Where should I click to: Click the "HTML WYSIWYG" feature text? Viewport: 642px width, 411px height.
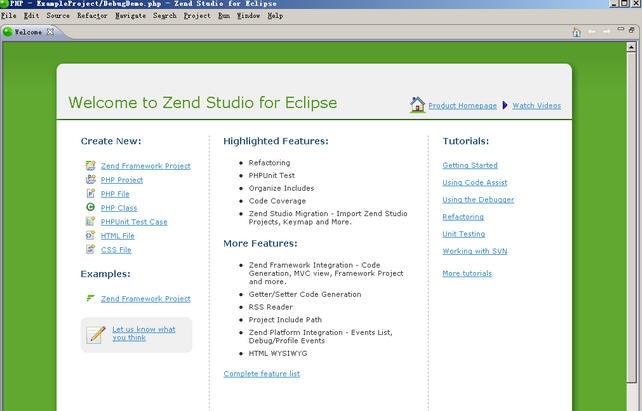tap(278, 353)
